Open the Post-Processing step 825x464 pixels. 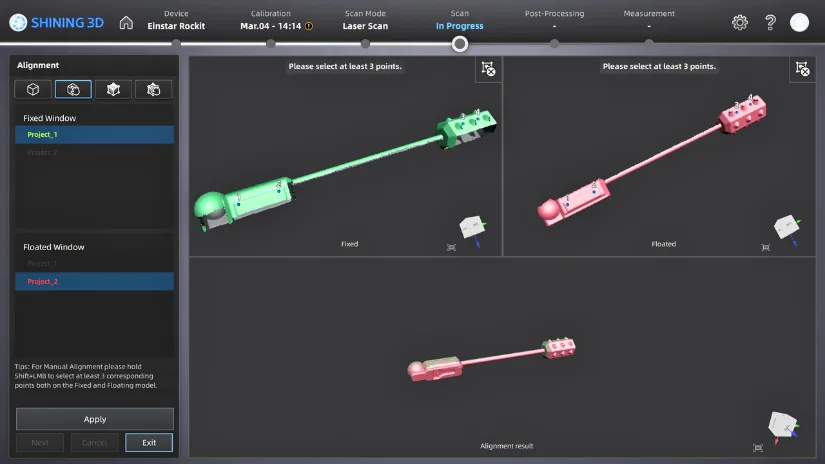pos(554,20)
